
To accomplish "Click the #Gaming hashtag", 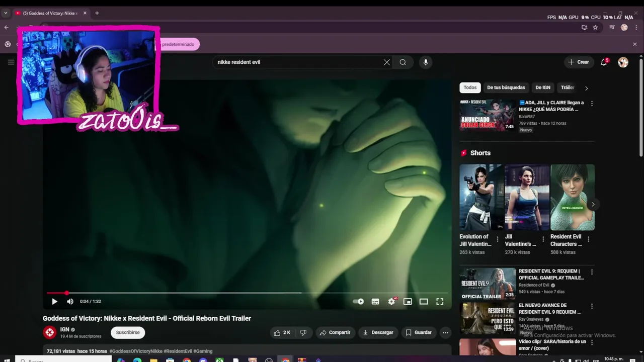I will pos(203,351).
